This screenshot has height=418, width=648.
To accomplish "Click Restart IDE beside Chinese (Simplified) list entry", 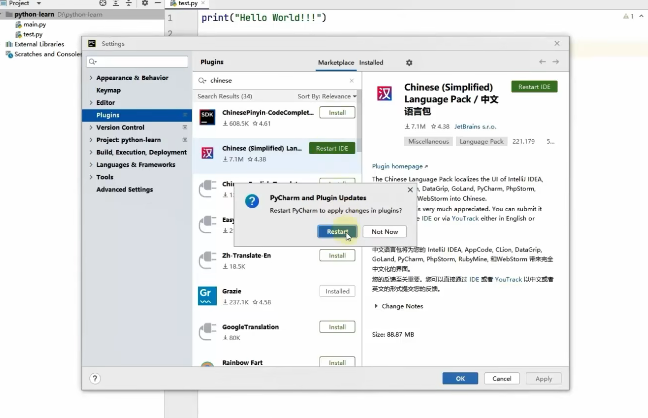I will coord(332,148).
